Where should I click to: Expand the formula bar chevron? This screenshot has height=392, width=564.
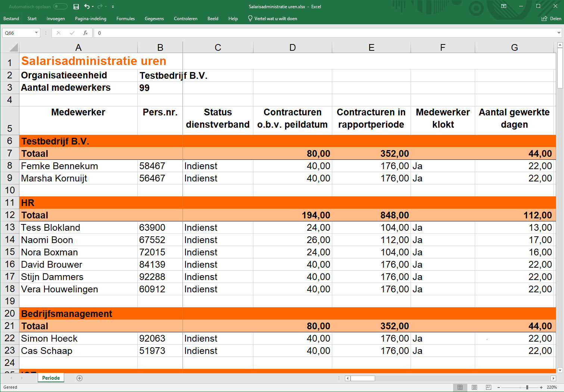(x=559, y=33)
